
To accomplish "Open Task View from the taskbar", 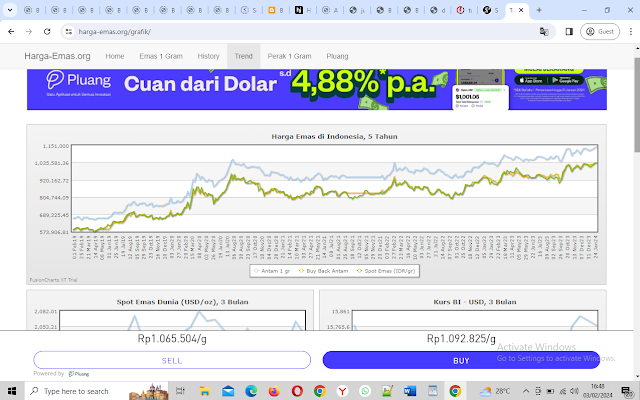I will (x=180, y=391).
